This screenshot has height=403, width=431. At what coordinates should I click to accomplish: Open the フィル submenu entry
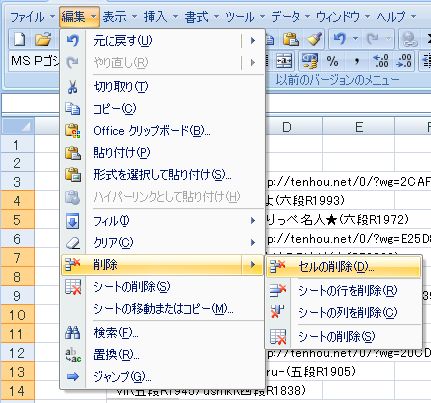(162, 221)
